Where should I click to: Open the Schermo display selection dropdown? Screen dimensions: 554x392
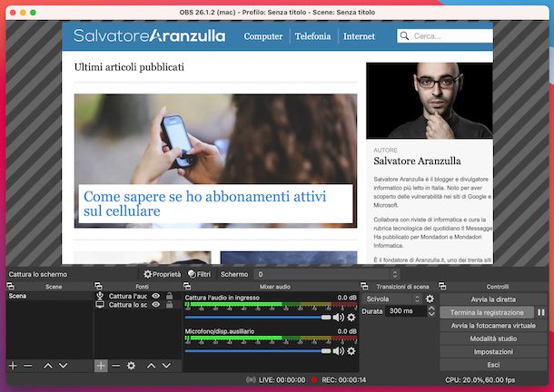(328, 274)
